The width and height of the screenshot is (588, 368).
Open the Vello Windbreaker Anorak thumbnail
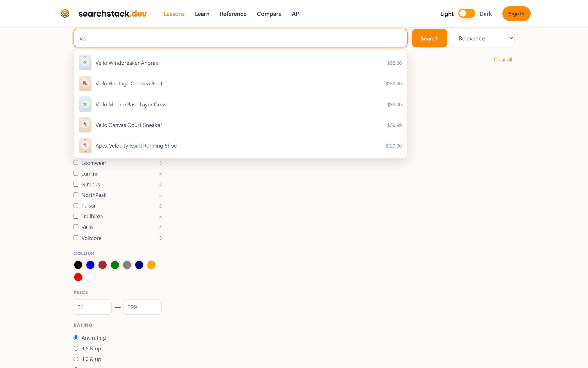click(x=85, y=63)
